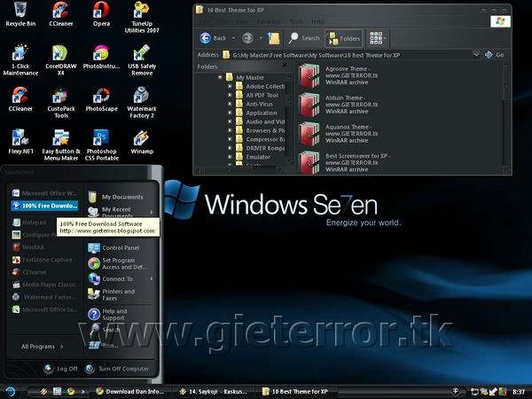Viewport: 532px width, 399px height.
Task: Select 1-Click Maintenance desktop icon
Action: (x=20, y=60)
